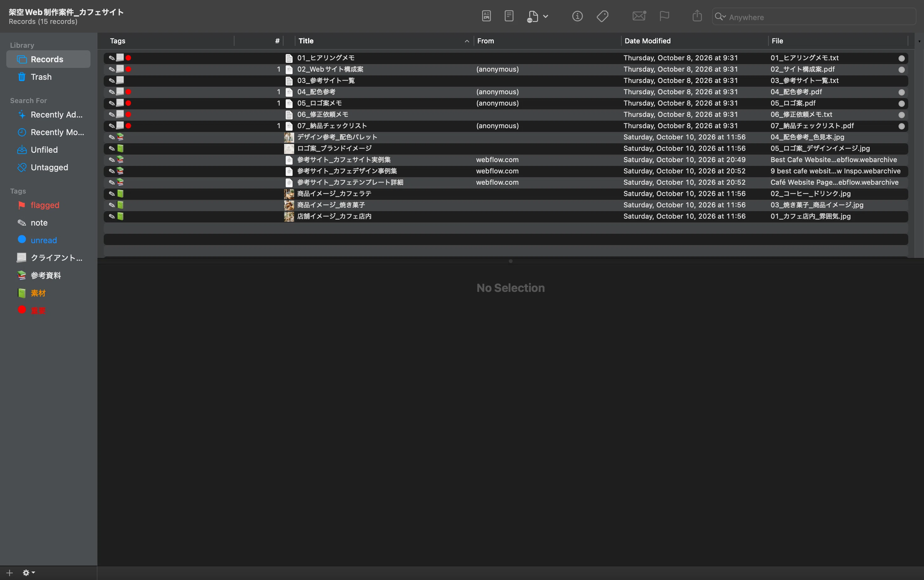924x580 pixels.
Task: Toggle unread status via envelope icon
Action: coord(639,16)
